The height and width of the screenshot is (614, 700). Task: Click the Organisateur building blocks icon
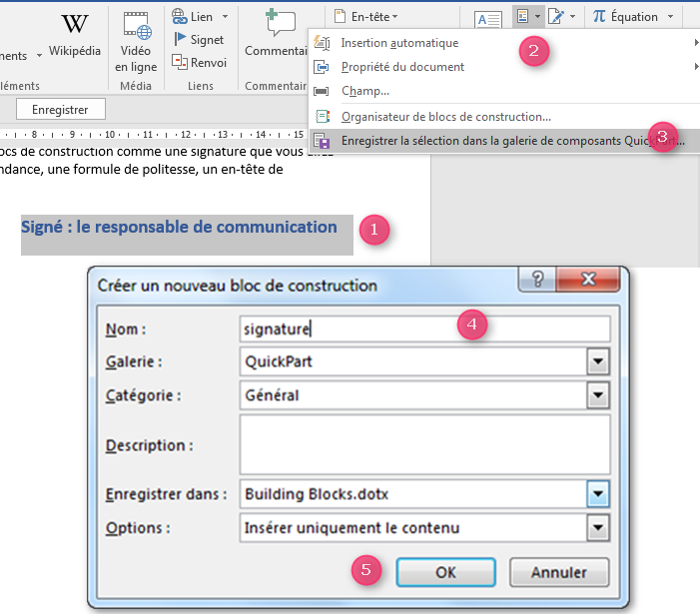tap(323, 117)
